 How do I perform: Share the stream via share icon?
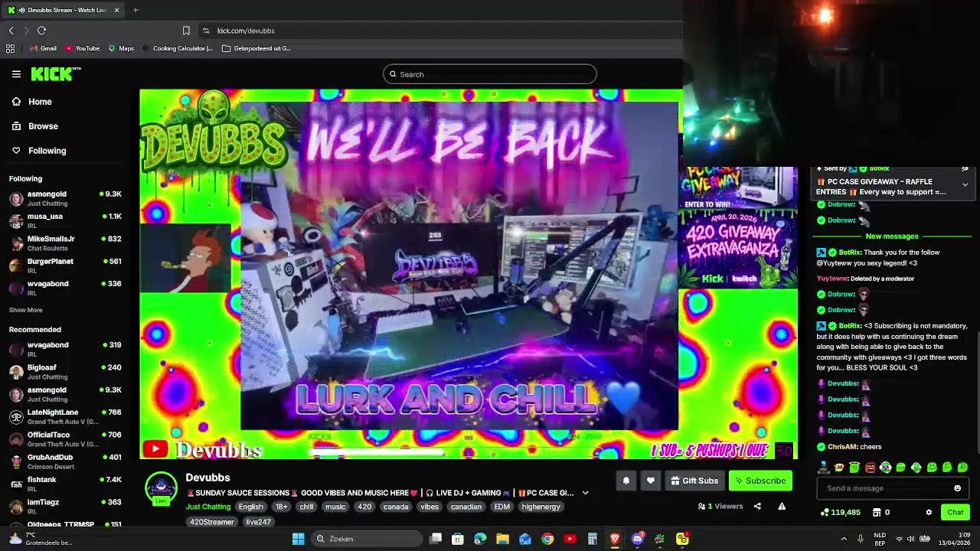pyautogui.click(x=757, y=506)
